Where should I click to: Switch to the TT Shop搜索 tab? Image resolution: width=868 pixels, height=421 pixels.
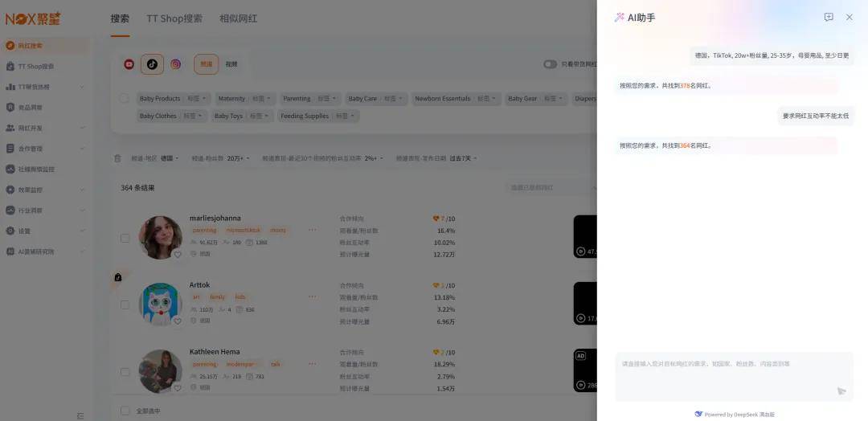174,18
